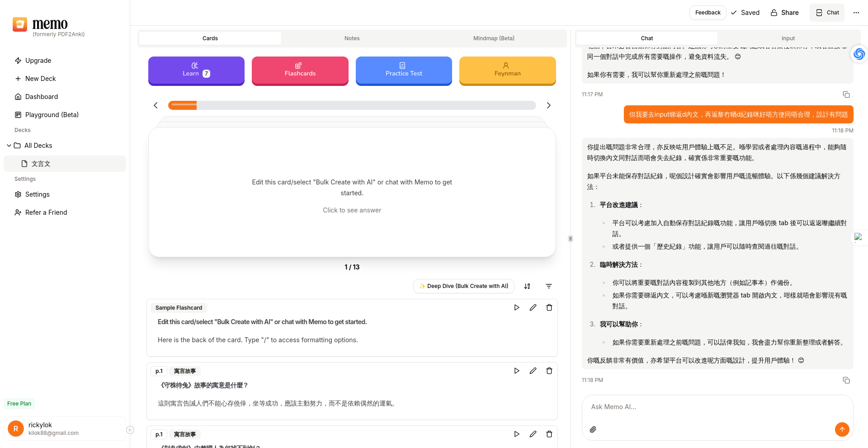Click the sort order icon beside Deep Dive
The height and width of the screenshot is (448, 868).
point(527,286)
